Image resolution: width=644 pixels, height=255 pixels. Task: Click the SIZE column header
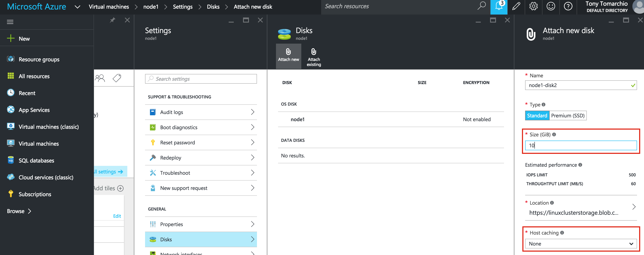coord(422,83)
